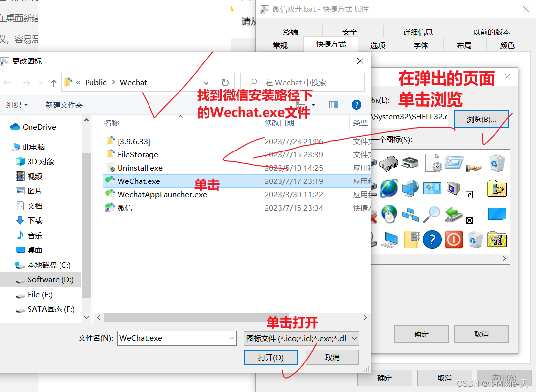This screenshot has width=536, height=392.
Task: Switch to the 以前的版本 tab
Action: (x=491, y=32)
